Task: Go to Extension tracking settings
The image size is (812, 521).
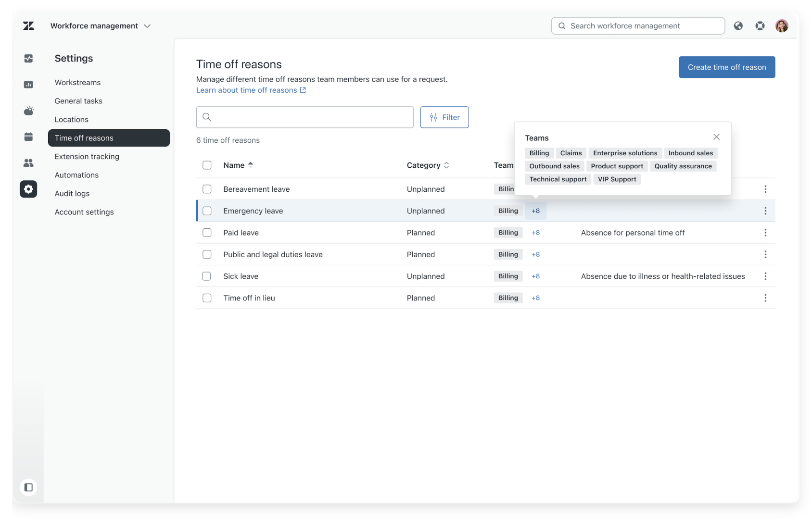Action: click(87, 157)
